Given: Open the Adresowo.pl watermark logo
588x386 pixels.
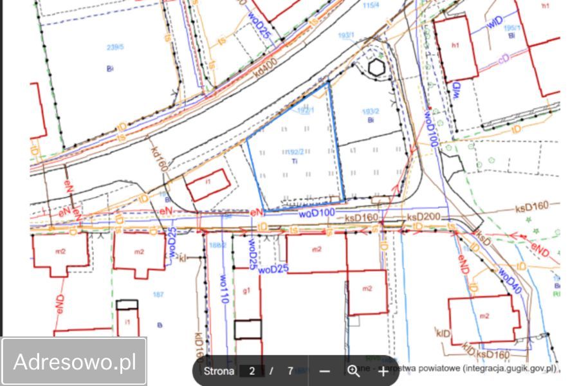Looking at the screenshot, I should pos(74,362).
